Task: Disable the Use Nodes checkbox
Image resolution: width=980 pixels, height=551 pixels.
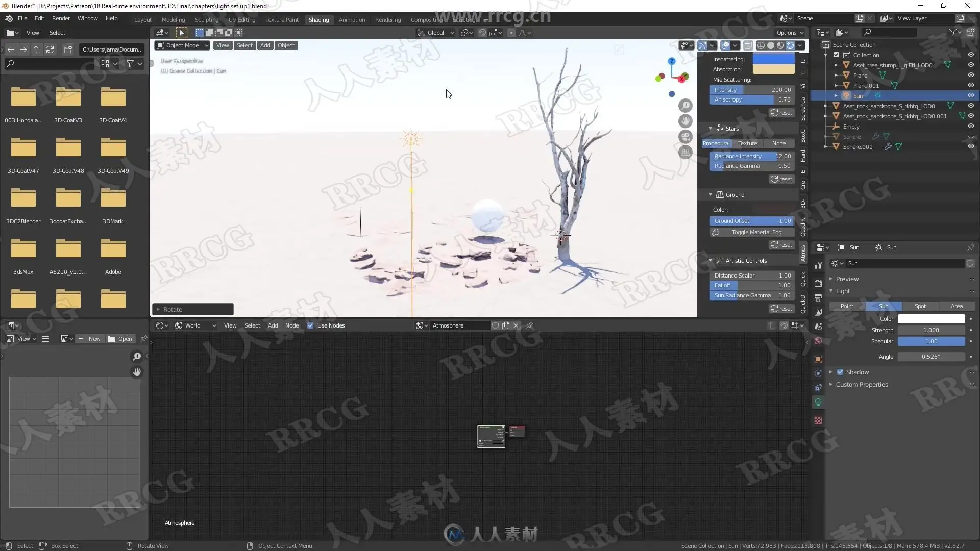Action: pos(310,325)
